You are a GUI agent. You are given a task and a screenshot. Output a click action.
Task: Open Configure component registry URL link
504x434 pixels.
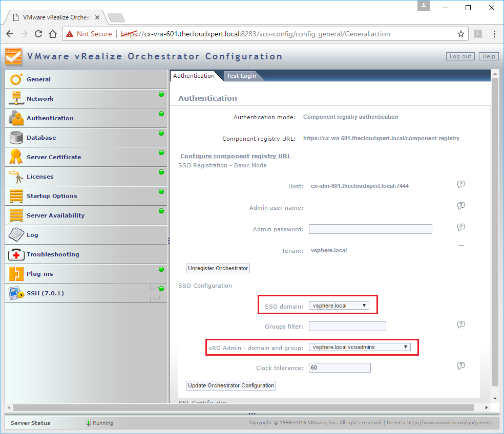(235, 156)
